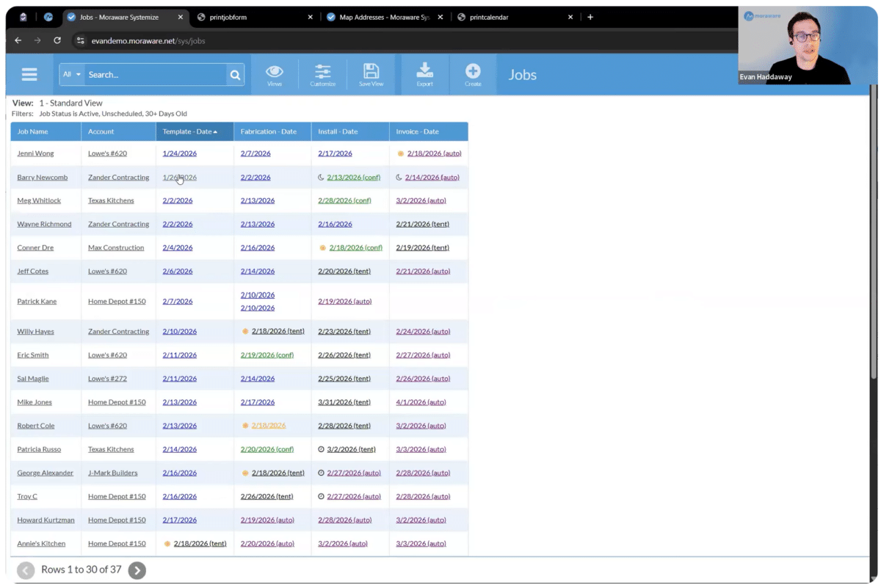This screenshot has height=588, width=881.
Task: Click the search magnifier icon
Action: click(235, 74)
